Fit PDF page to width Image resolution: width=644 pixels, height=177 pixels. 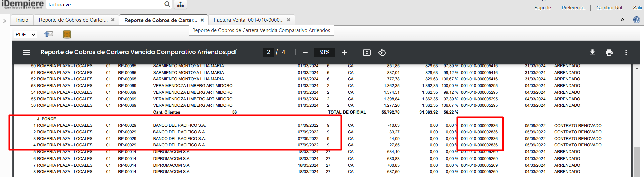click(x=367, y=52)
